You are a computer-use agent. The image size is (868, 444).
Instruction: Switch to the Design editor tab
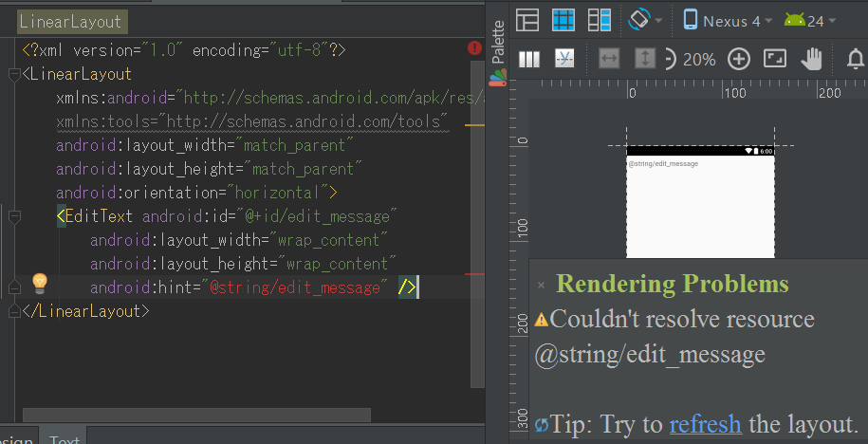tap(18, 437)
